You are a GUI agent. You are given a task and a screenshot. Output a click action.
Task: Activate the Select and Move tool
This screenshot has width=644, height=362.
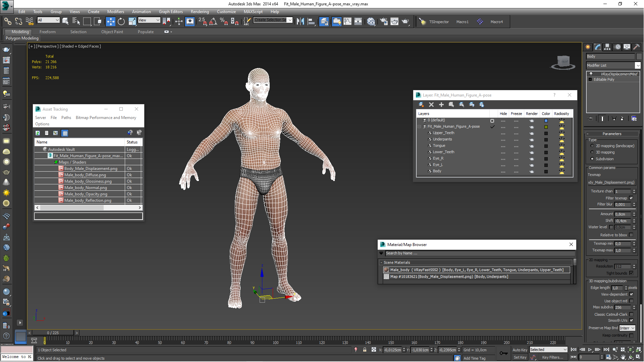click(110, 21)
